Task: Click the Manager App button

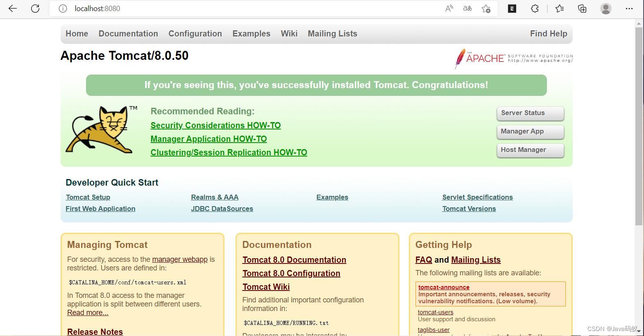Action: click(x=531, y=132)
